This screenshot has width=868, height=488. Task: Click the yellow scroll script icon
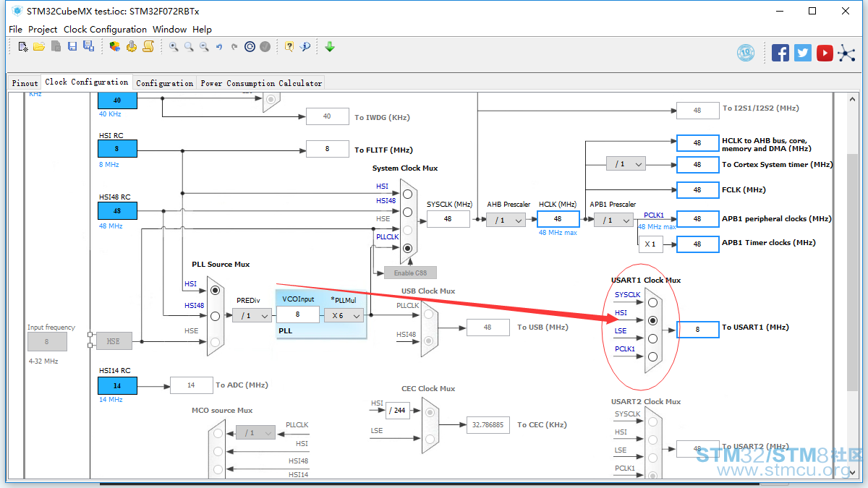(148, 46)
